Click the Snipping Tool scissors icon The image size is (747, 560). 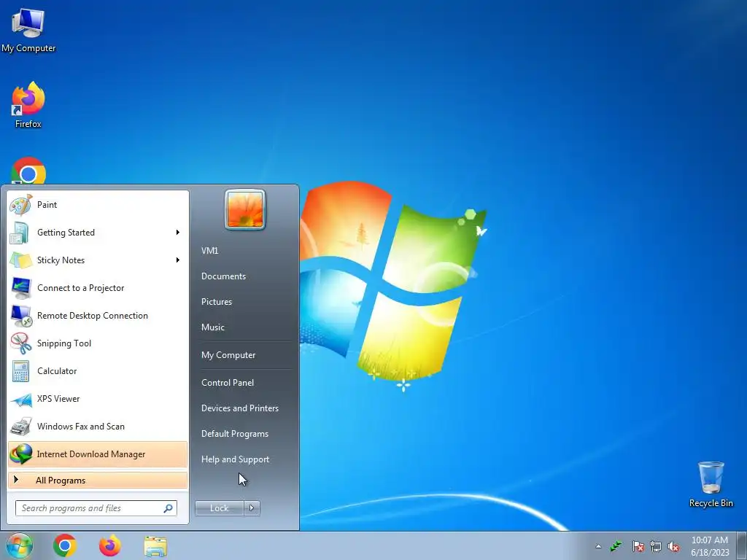tap(21, 343)
